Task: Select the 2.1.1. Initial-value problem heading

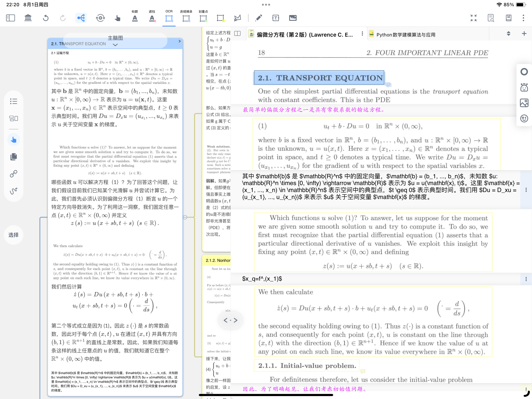Action: pos(307,365)
